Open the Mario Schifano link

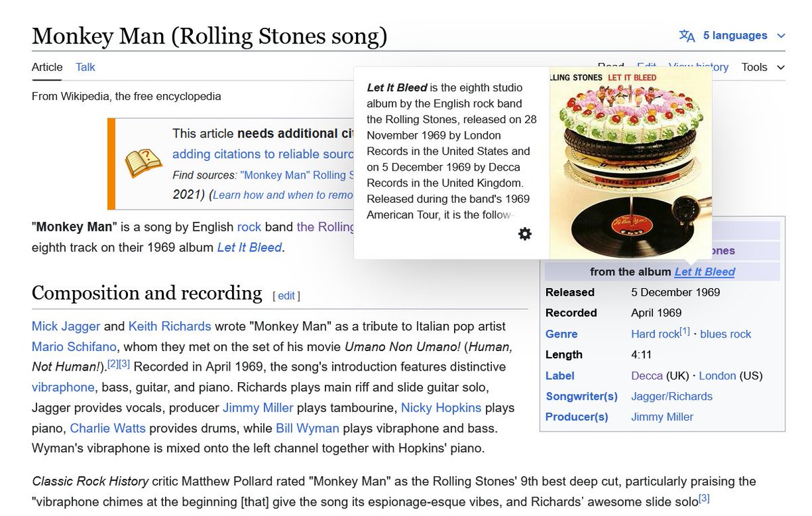[x=72, y=347]
